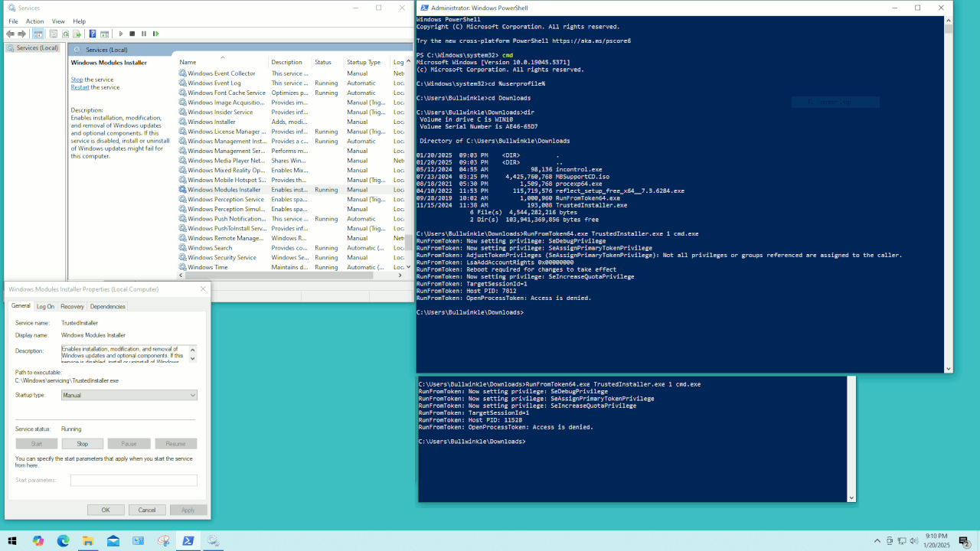Select the Windows Installer service row
Image resolution: width=980 pixels, height=551 pixels.
[x=291, y=122]
